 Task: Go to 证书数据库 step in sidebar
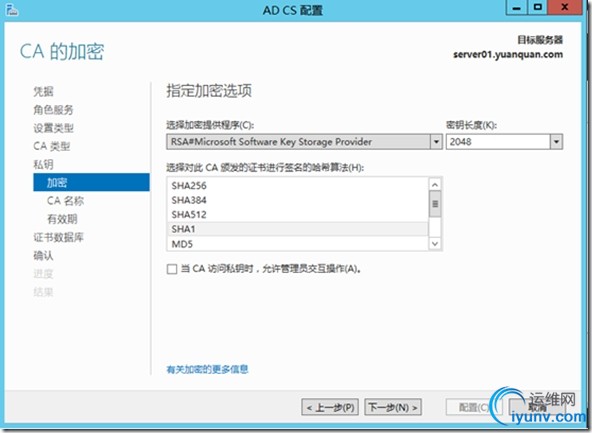tap(58, 237)
